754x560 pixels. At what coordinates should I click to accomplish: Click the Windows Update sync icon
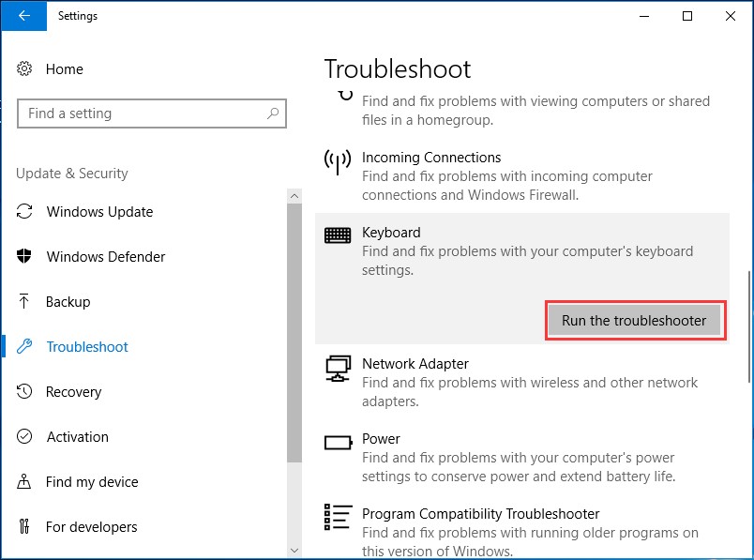(25, 211)
